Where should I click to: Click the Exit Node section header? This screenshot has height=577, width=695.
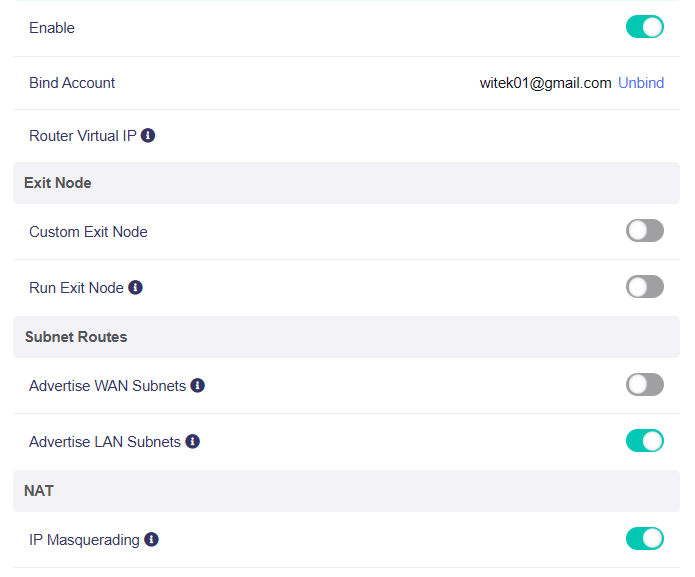tap(346, 183)
